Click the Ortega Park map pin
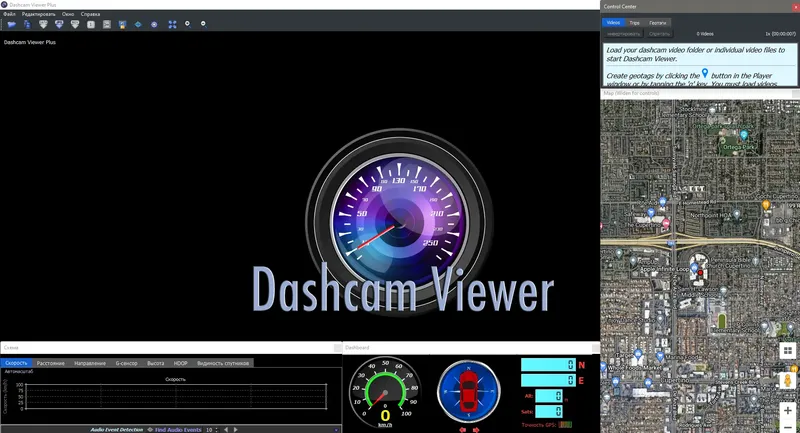The height and width of the screenshot is (433, 800). [x=744, y=135]
